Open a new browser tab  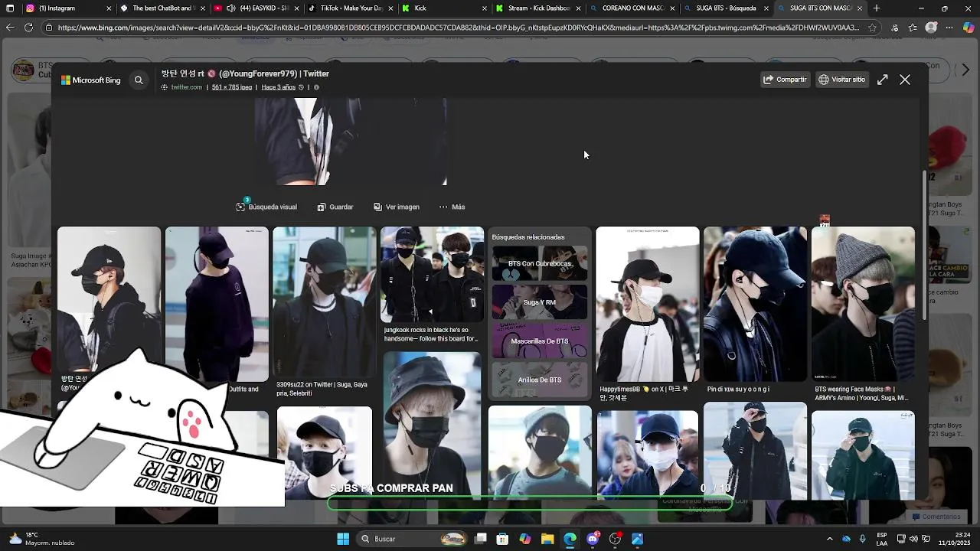pos(877,8)
